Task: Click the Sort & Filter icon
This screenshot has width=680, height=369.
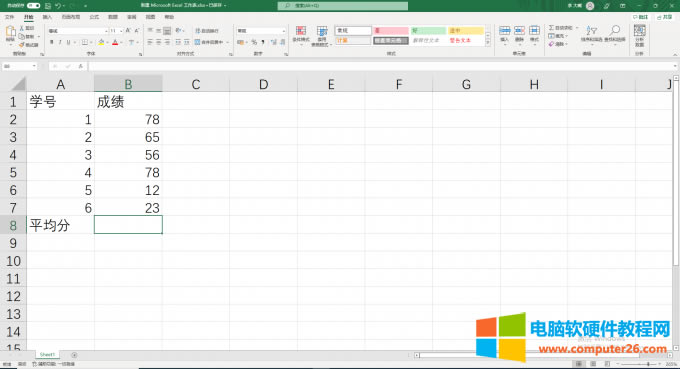Action: [x=591, y=33]
